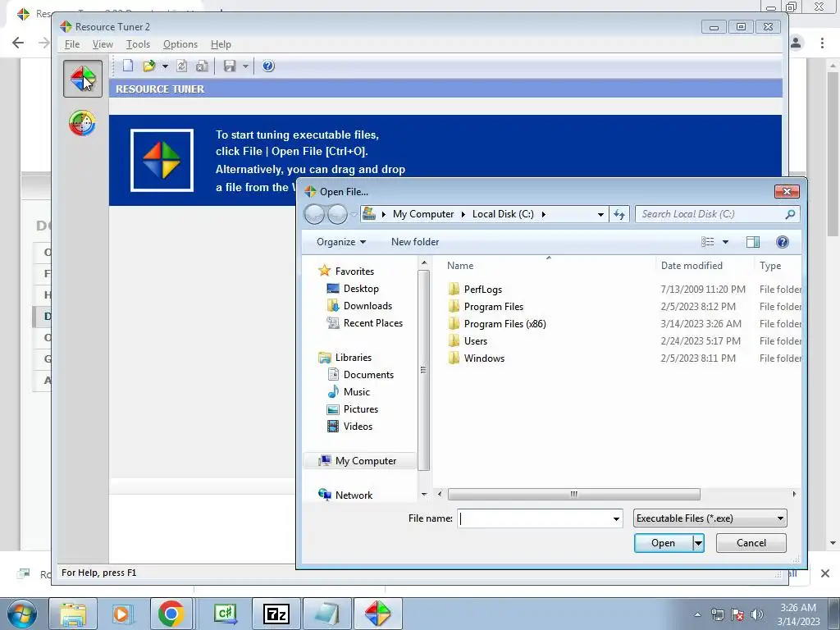
Task: Open the Tools menu
Action: [x=138, y=44]
